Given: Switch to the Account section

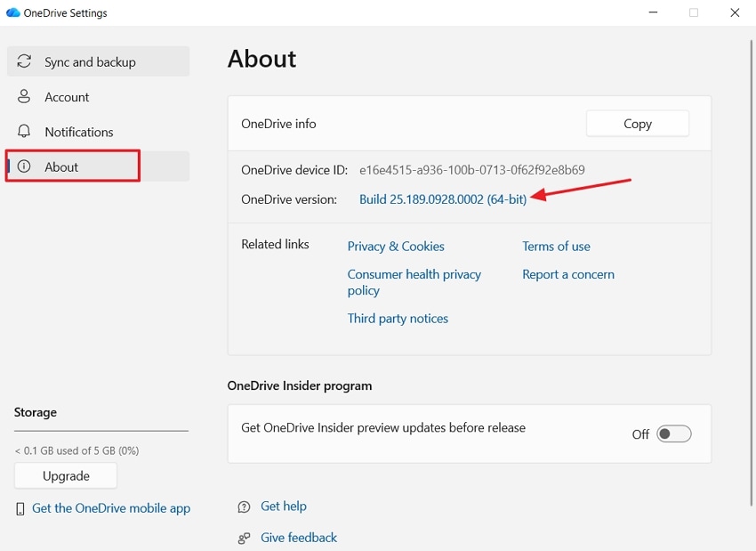Looking at the screenshot, I should (67, 96).
